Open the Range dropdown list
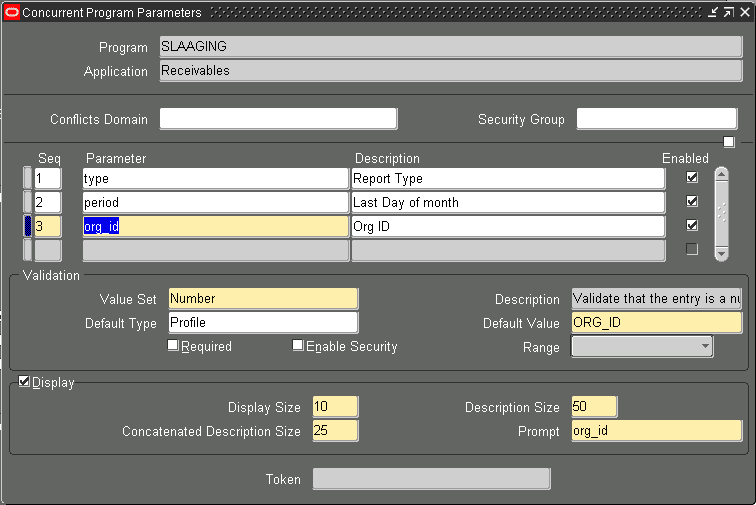 [x=705, y=347]
